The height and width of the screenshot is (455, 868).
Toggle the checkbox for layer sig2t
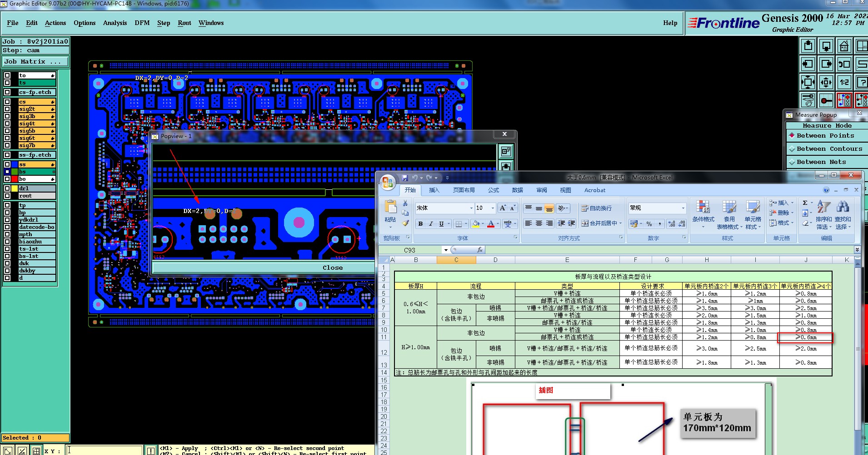(x=7, y=109)
